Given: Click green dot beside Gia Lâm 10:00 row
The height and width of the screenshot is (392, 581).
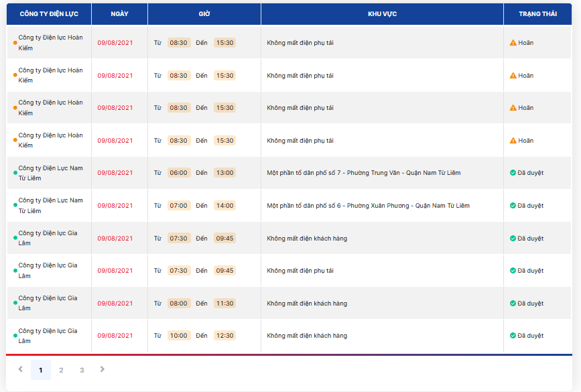Looking at the screenshot, I should click(15, 336).
